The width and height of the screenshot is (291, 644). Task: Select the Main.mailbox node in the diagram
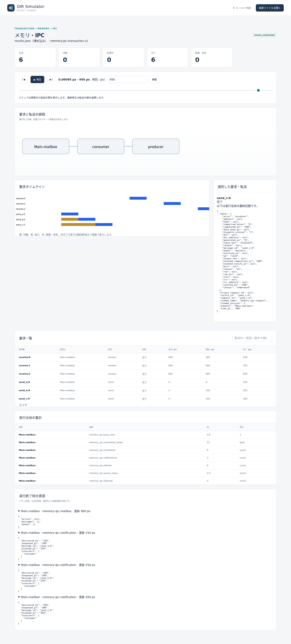(x=46, y=146)
